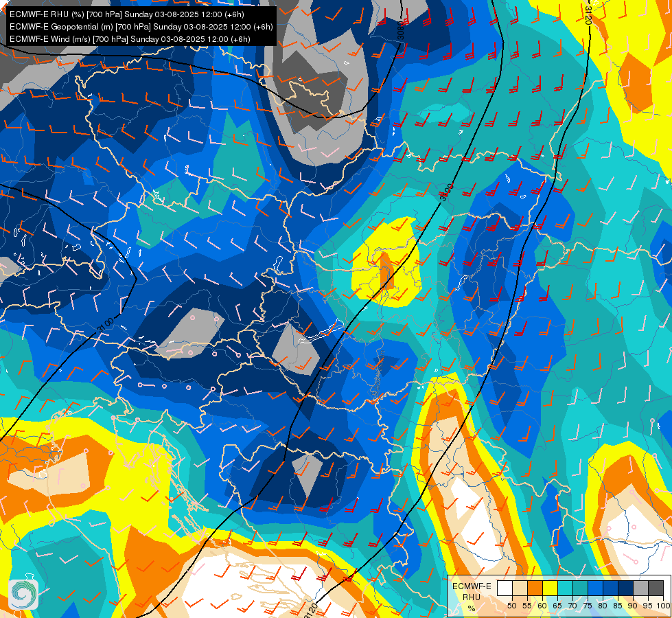Click the legend value 65

(x=557, y=606)
